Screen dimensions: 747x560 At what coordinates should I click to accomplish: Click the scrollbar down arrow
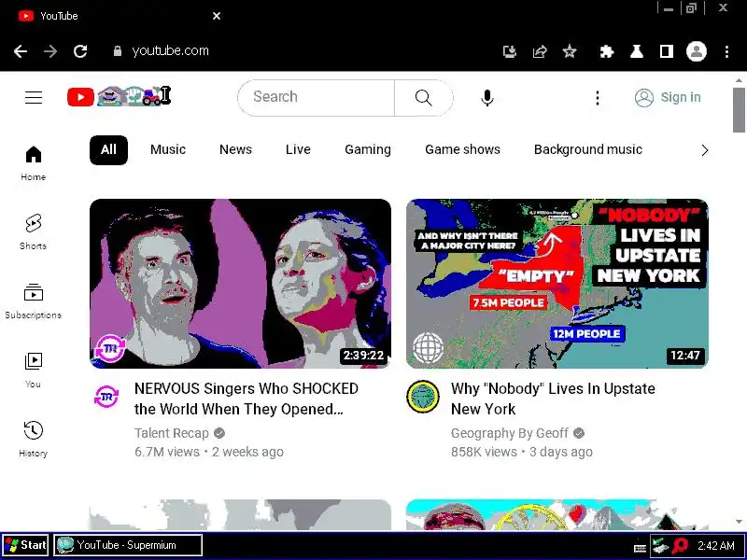pos(739,522)
